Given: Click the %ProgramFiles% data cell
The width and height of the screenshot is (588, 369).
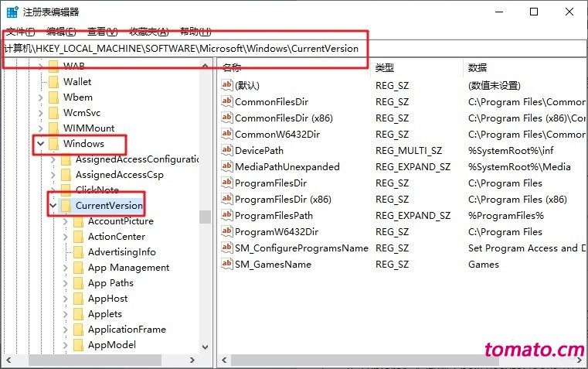Looking at the screenshot, I should click(x=506, y=216).
